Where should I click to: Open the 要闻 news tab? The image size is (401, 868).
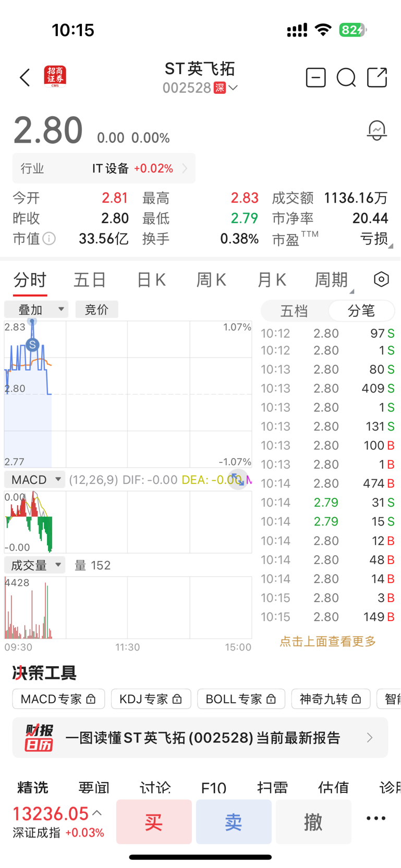(x=94, y=787)
